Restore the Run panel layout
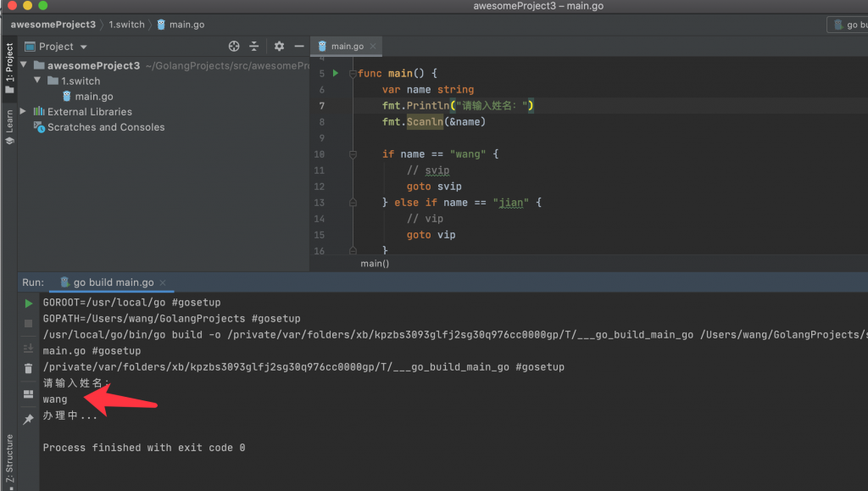Image resolution: width=868 pixels, height=491 pixels. click(x=28, y=394)
